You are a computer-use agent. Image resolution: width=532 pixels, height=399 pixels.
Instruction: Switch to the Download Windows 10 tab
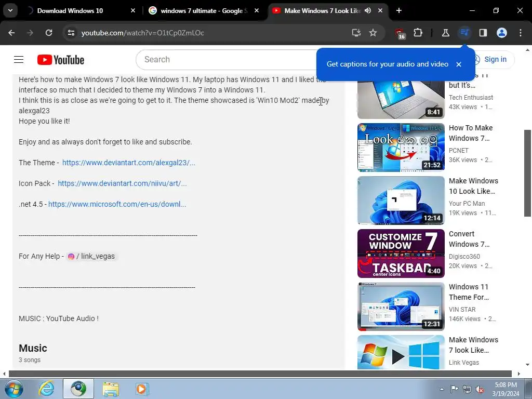click(x=70, y=10)
